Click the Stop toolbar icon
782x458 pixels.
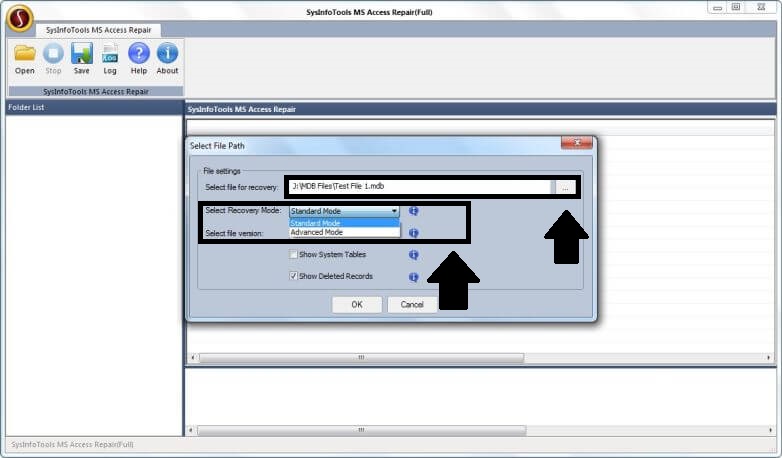coord(53,59)
